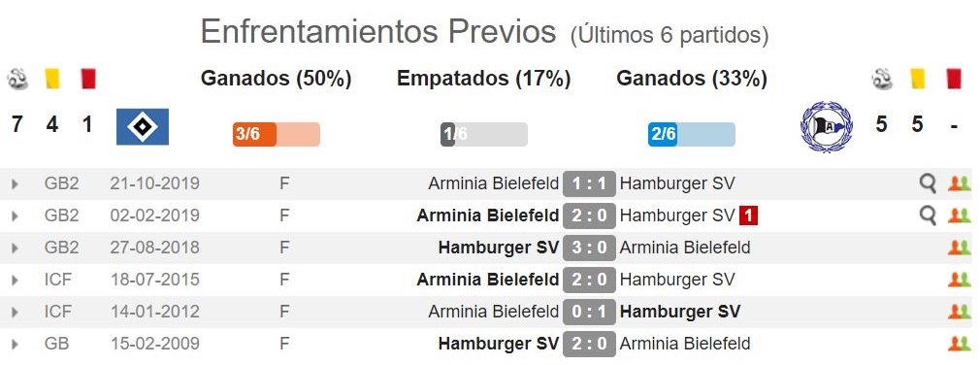The image size is (980, 365).
Task: Expand the 27-08-2018 match row arrow
Action: 15,248
